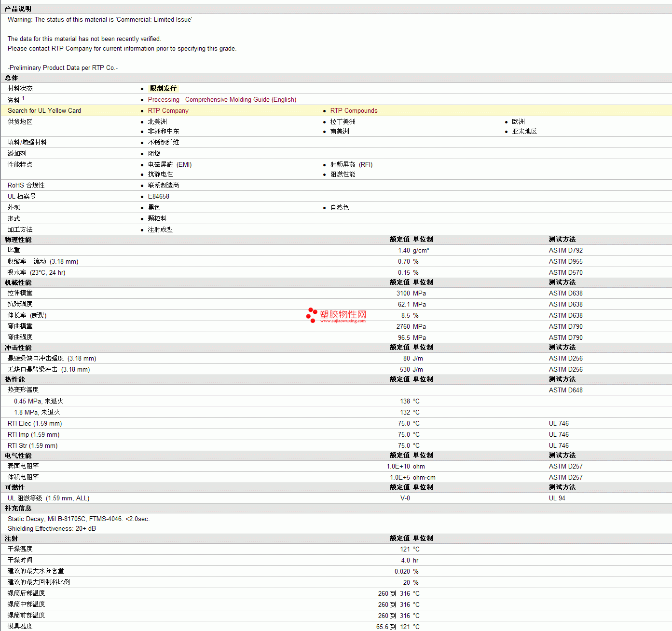Click the 机械性能 section header
The height and width of the screenshot is (631, 672).
(18, 283)
